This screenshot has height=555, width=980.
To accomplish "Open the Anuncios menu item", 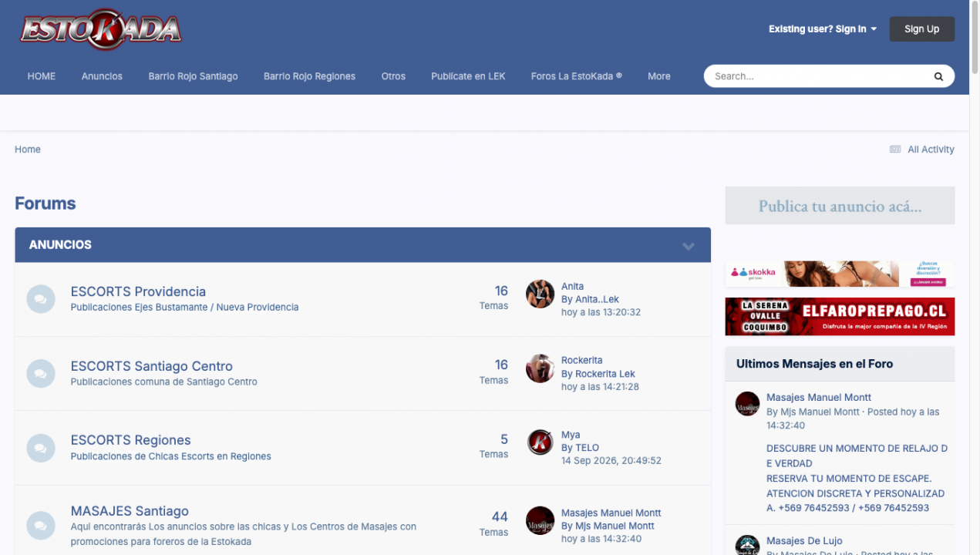I will pyautogui.click(x=102, y=76).
